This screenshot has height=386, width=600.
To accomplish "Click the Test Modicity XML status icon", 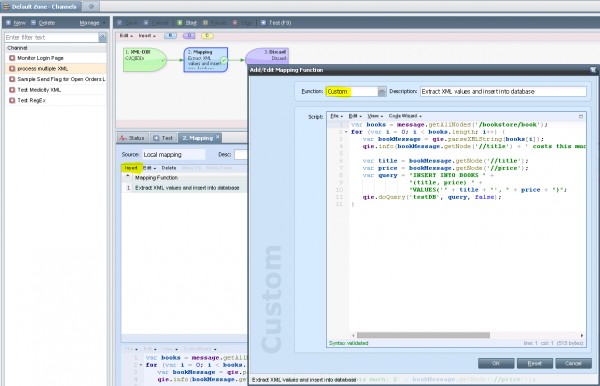I will point(12,90).
